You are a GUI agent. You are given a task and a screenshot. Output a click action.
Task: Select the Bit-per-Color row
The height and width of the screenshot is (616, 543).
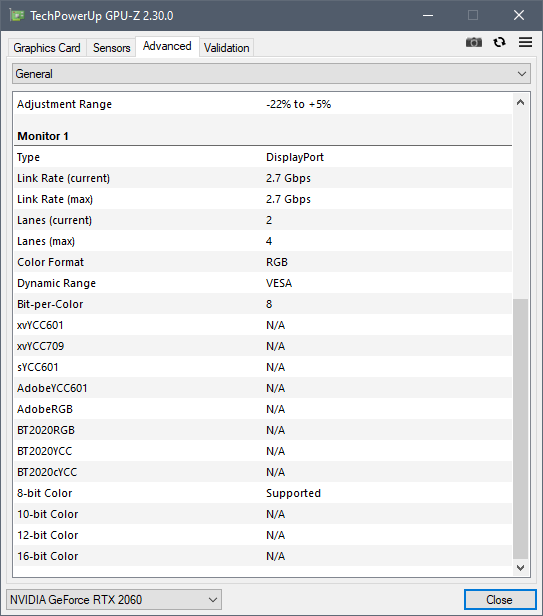coord(263,304)
